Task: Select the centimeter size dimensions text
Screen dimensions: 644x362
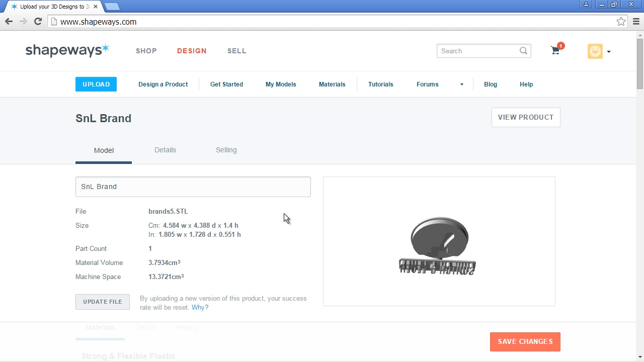Action: click(x=194, y=226)
